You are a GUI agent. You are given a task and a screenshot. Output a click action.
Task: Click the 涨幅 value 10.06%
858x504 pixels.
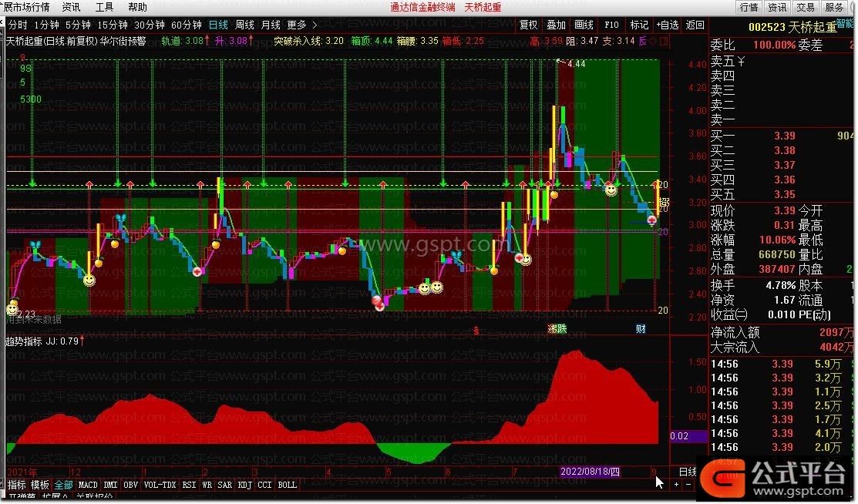(x=777, y=240)
